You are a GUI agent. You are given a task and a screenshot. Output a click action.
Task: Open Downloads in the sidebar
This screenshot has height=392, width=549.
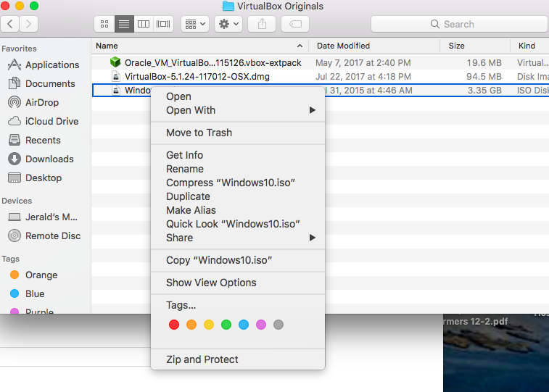pos(41,159)
